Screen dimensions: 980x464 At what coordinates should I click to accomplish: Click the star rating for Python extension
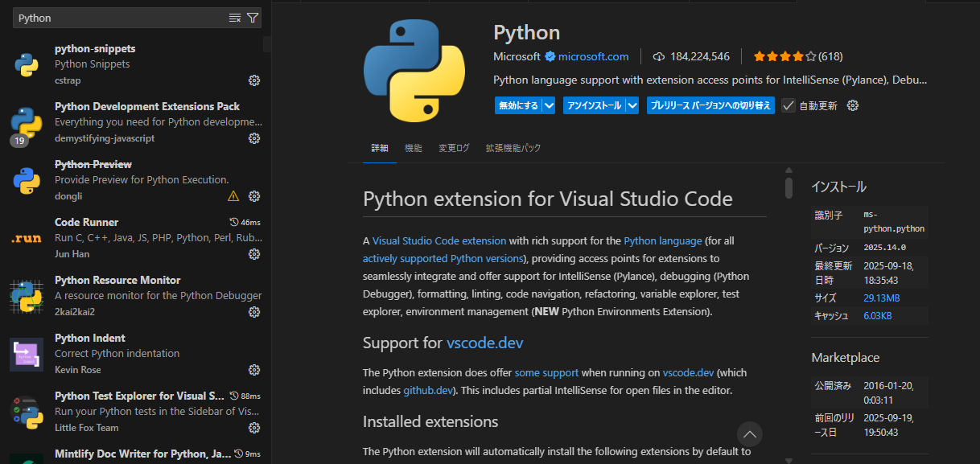point(784,56)
